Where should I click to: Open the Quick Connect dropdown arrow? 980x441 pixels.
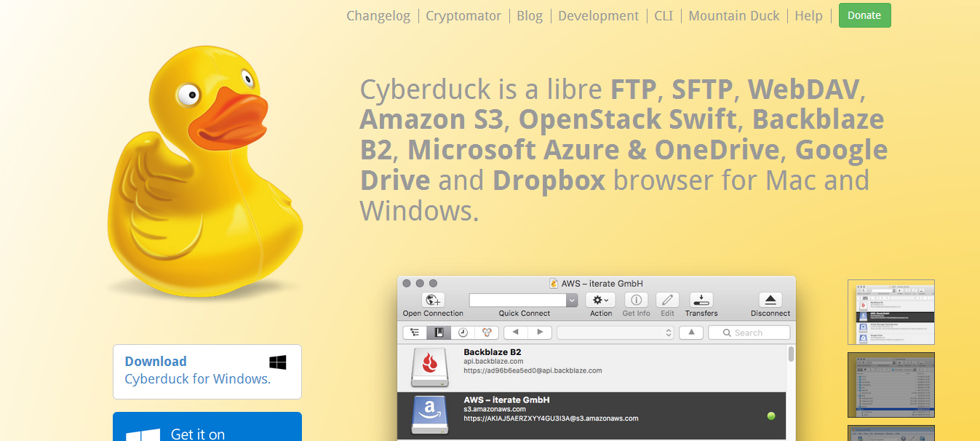point(572,300)
